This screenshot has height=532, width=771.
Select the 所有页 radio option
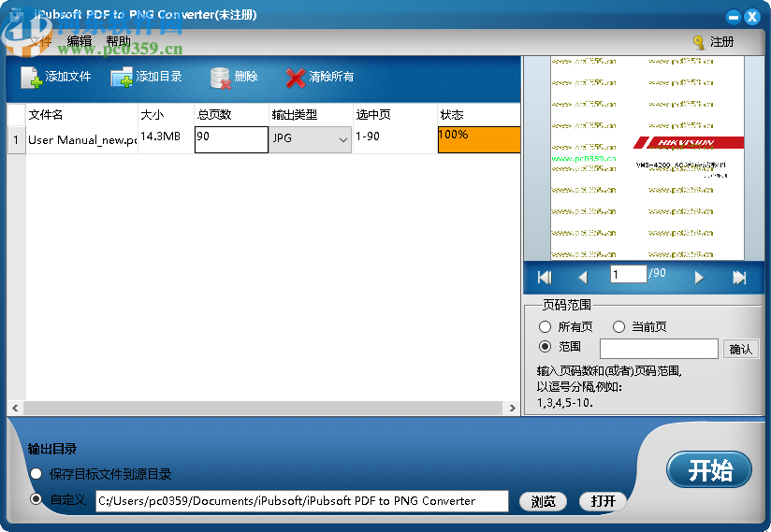point(545,326)
